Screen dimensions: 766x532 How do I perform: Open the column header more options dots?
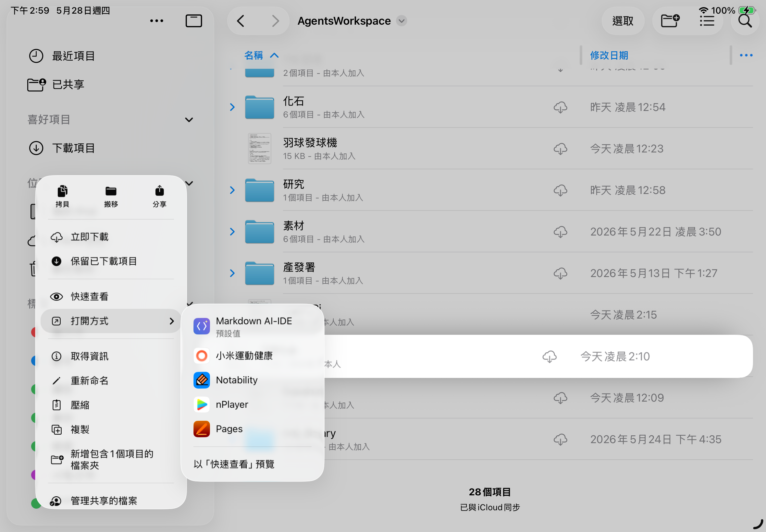pos(746,55)
